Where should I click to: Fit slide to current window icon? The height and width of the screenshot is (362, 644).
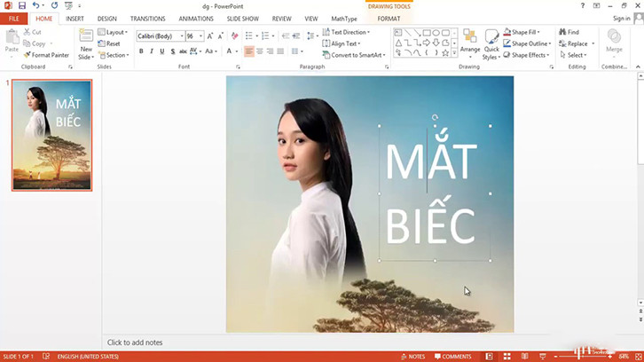[x=639, y=357]
